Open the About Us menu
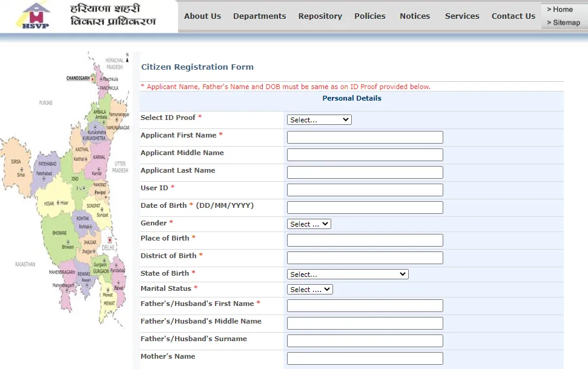Image resolution: width=588 pixels, height=369 pixels. pyautogui.click(x=202, y=16)
